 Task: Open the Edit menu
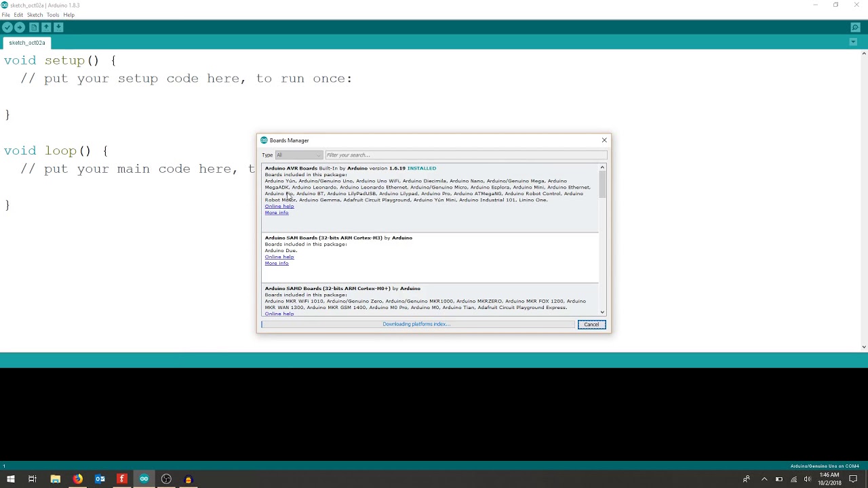[18, 15]
